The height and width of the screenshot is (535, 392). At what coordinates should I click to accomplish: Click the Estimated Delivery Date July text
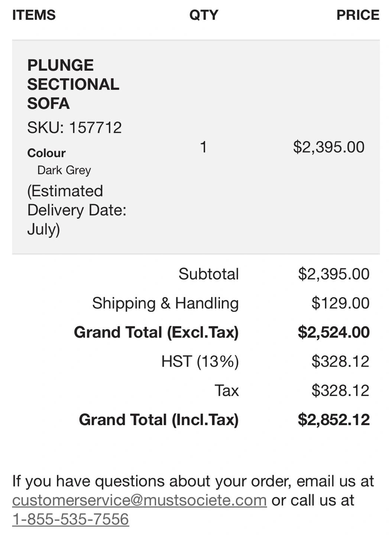click(x=77, y=210)
